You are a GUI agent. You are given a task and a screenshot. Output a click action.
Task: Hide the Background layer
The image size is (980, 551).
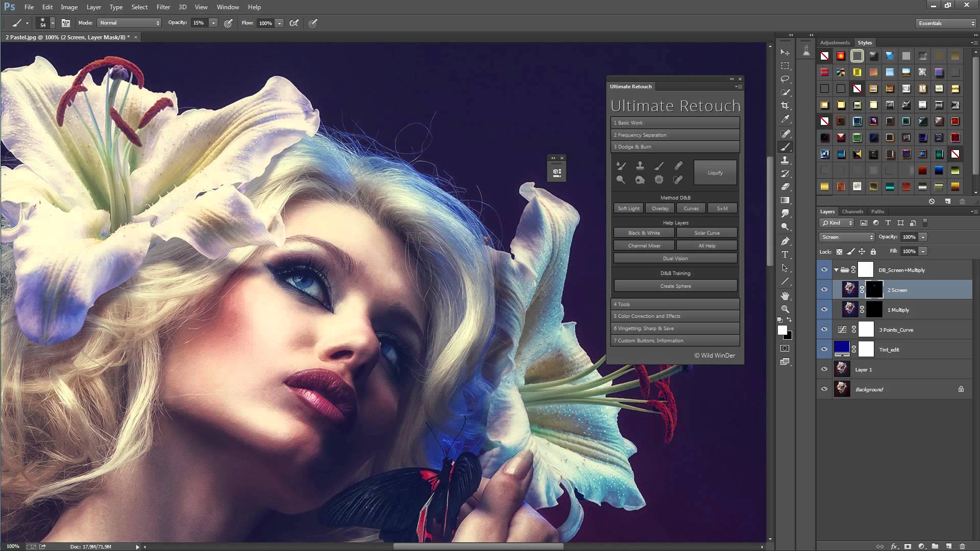point(824,389)
